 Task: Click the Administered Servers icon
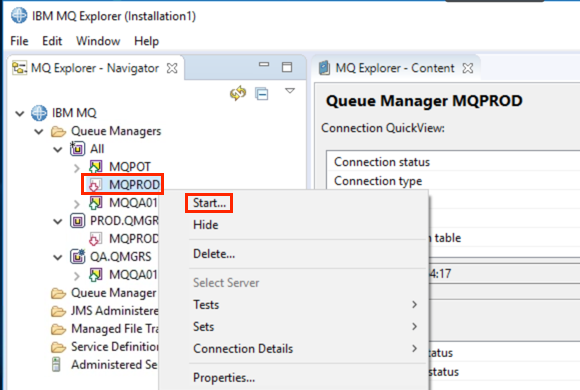click(x=56, y=364)
